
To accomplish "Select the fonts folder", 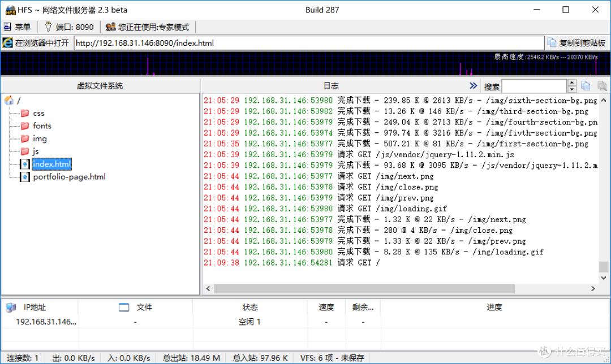I will pyautogui.click(x=42, y=125).
